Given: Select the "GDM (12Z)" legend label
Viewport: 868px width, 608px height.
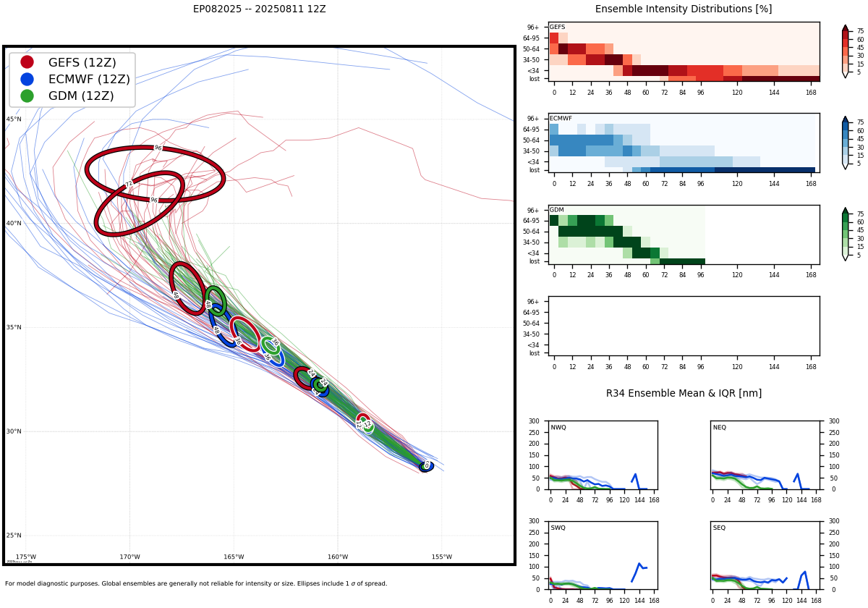Looking at the screenshot, I should tap(81, 96).
